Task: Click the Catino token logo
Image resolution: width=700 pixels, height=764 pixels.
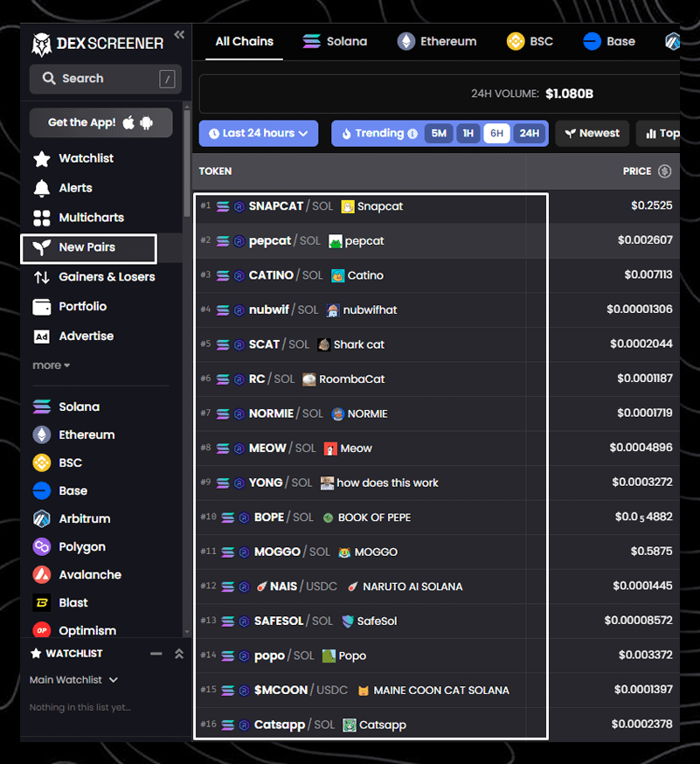Action: click(x=338, y=275)
